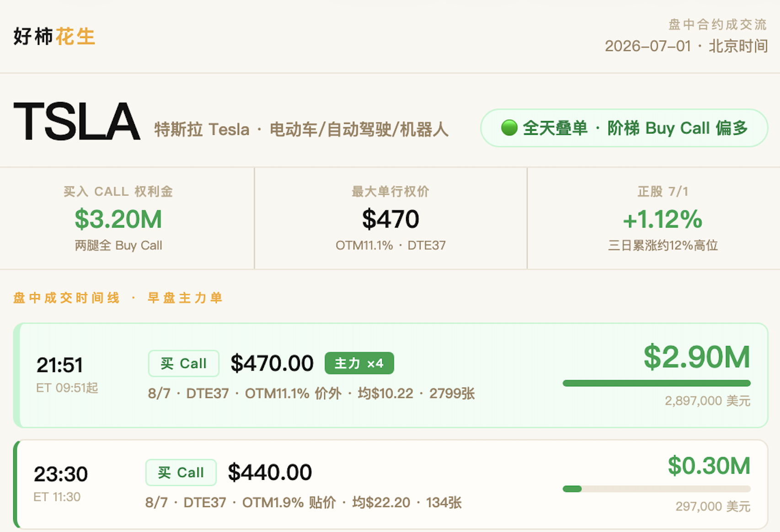Select the 买 Call tag on the $440.00 row

[x=181, y=472]
